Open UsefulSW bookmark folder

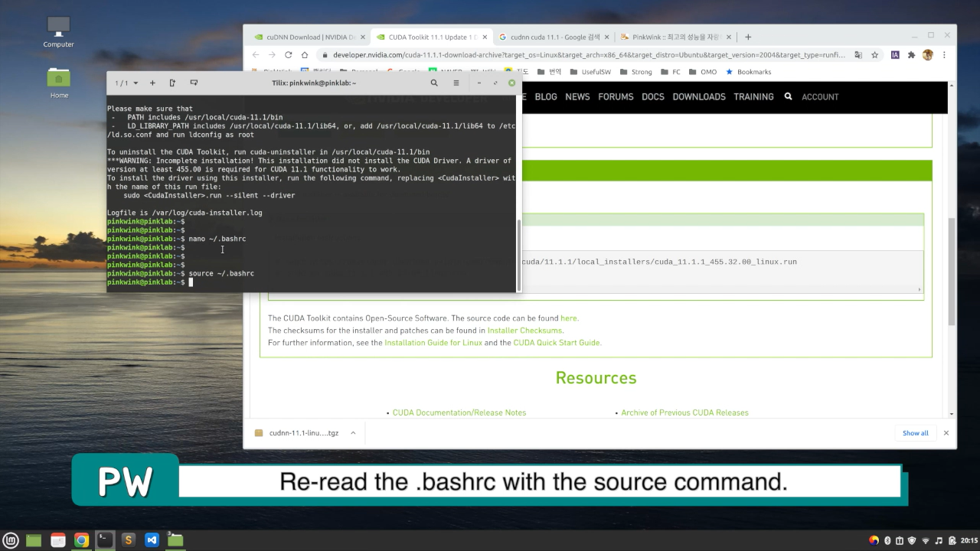(589, 72)
